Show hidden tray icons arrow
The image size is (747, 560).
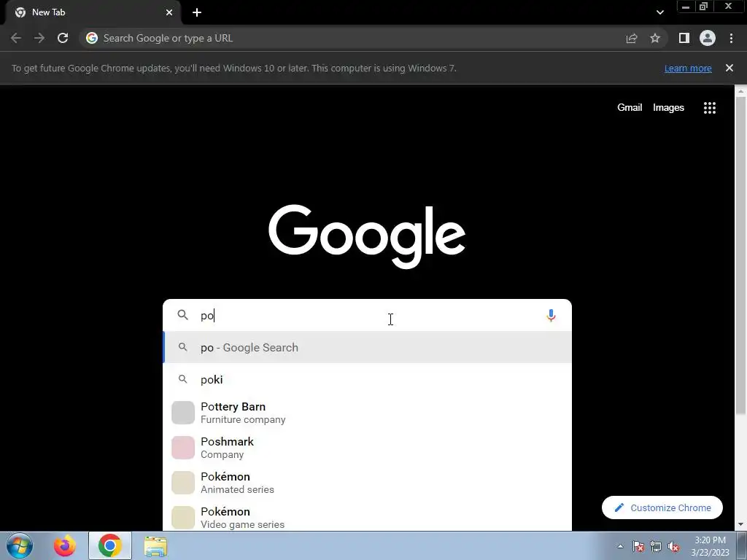(x=620, y=546)
